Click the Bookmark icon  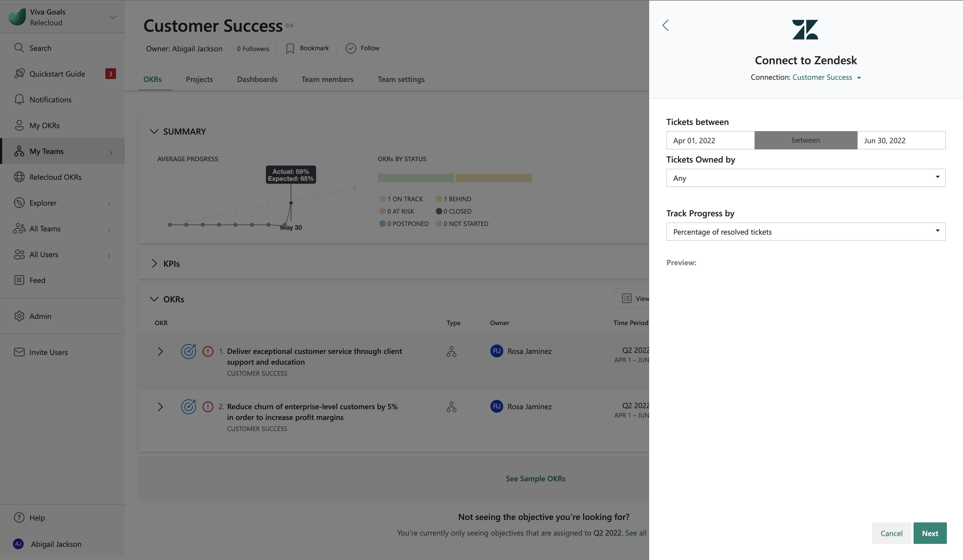290,49
